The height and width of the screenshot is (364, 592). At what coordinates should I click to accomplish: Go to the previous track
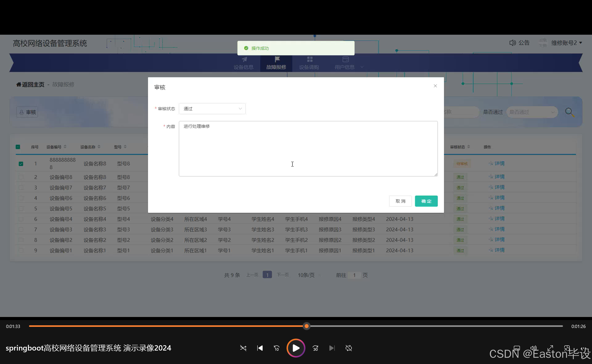tap(260, 348)
